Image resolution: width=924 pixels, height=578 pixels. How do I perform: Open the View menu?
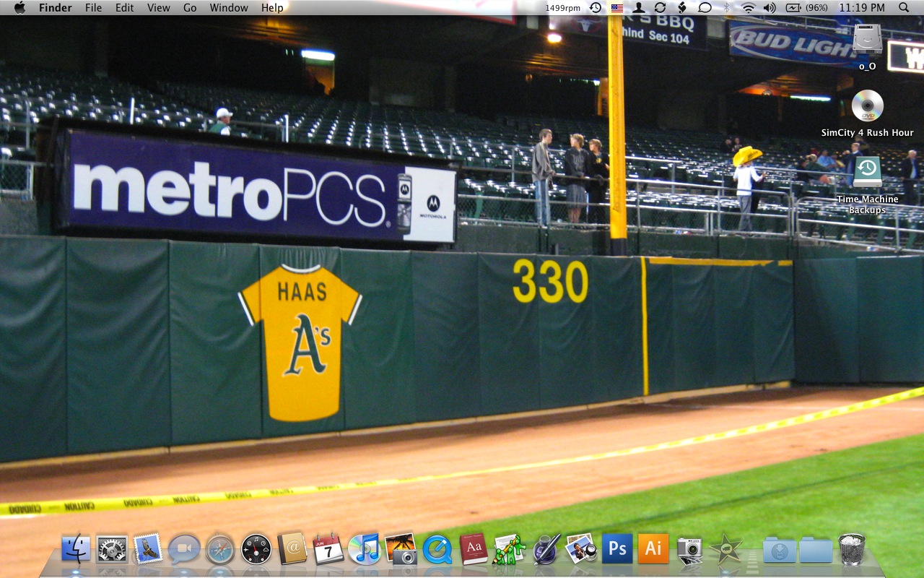point(158,8)
